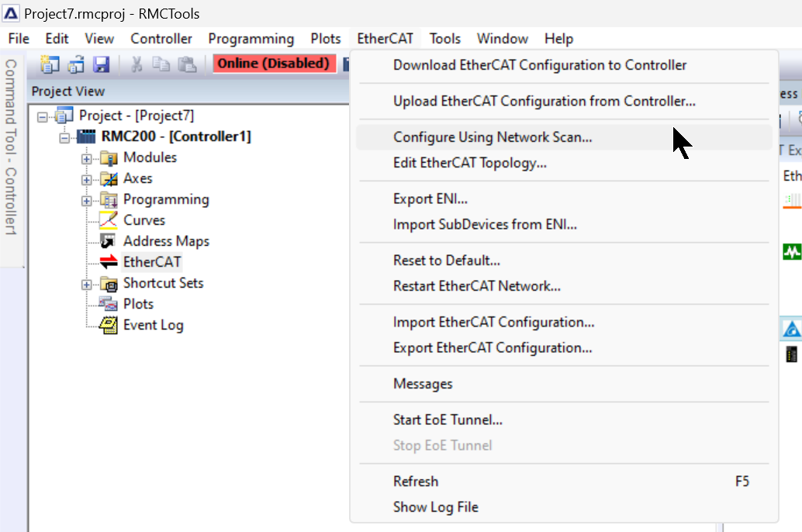This screenshot has width=802, height=532.
Task: Click the Open Project toolbar icon
Action: point(76,64)
